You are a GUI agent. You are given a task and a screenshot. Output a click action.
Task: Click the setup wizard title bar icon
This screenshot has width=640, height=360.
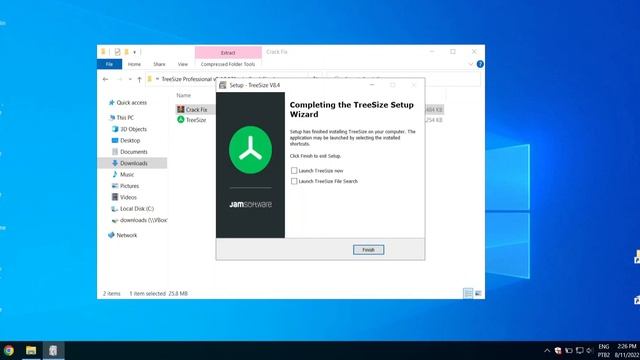click(x=222, y=85)
